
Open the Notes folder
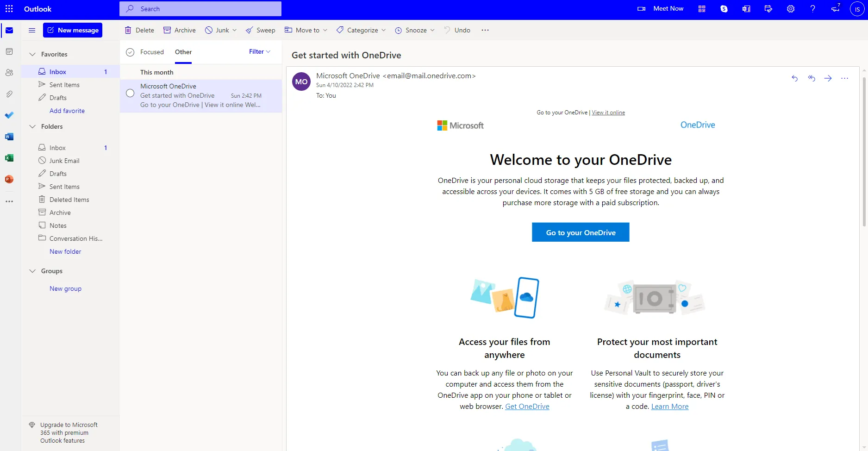click(70, 225)
